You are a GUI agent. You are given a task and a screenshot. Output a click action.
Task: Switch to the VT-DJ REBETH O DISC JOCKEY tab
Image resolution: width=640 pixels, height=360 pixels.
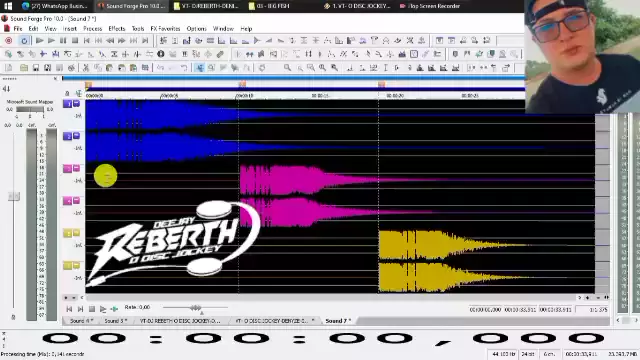[180, 321]
